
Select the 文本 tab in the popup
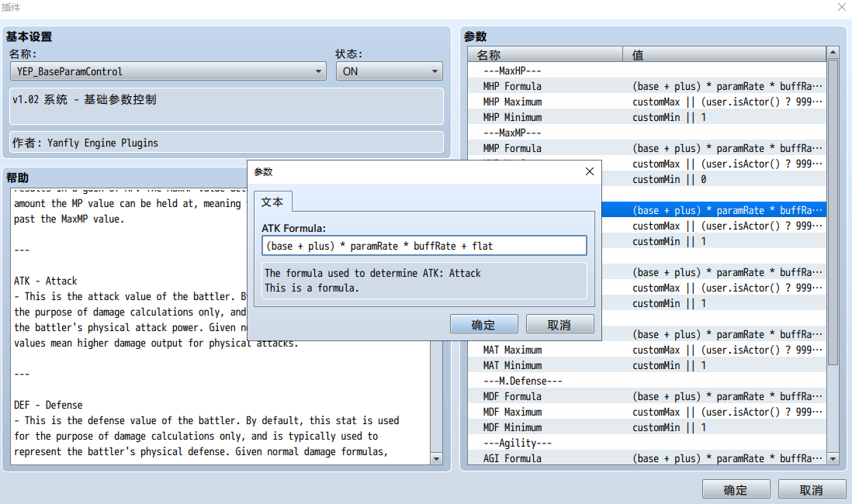click(x=272, y=202)
